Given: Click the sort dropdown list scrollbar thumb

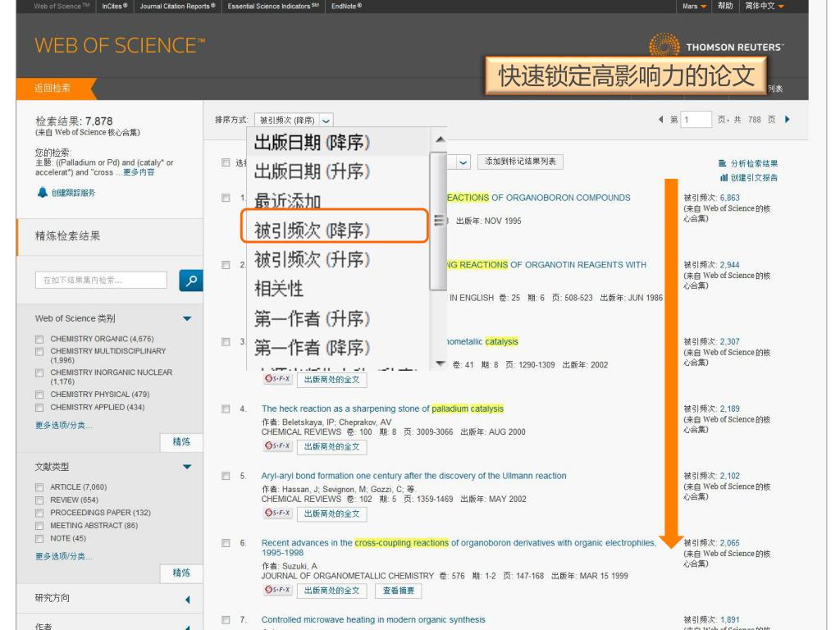Looking at the screenshot, I should pyautogui.click(x=439, y=221).
